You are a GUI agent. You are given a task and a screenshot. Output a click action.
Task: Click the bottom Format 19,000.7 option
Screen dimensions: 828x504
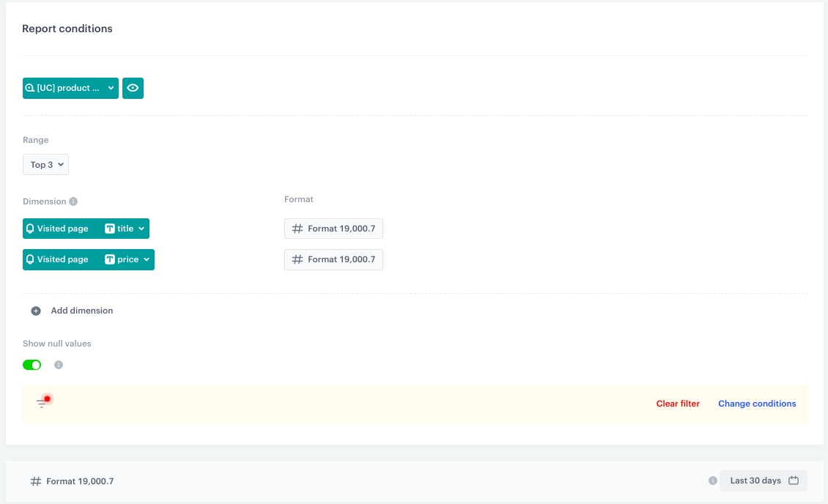coord(72,481)
